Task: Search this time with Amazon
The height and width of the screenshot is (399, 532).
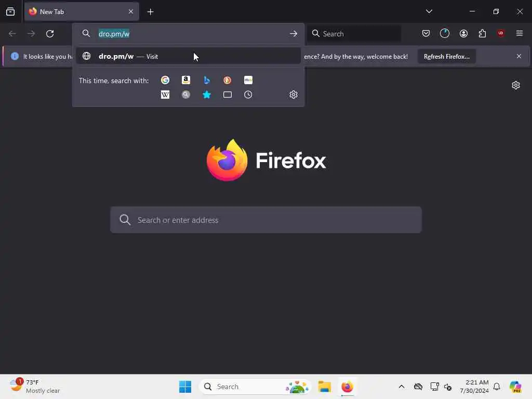Action: point(186,80)
